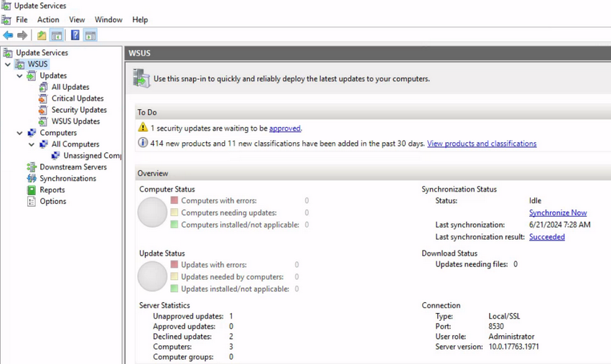The width and height of the screenshot is (611, 364).
Task: Collapse the Computers tree node
Action: (x=19, y=133)
